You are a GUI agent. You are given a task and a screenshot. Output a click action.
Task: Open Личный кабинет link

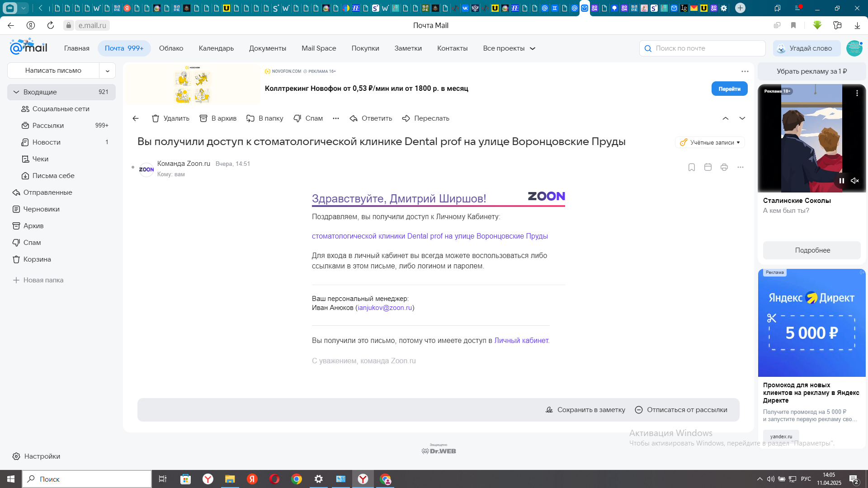point(521,341)
